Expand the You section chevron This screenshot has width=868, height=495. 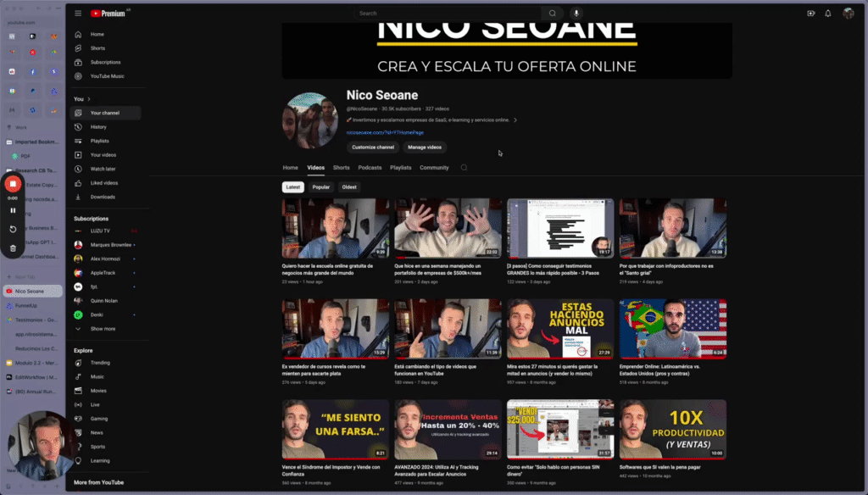point(88,99)
